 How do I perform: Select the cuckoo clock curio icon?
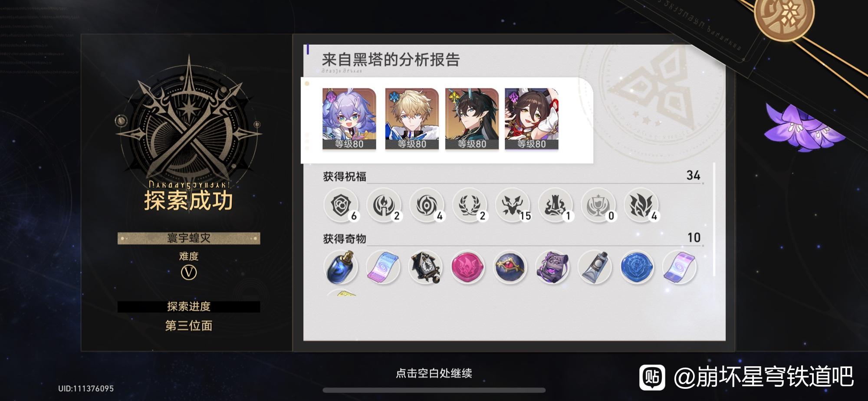[426, 267]
